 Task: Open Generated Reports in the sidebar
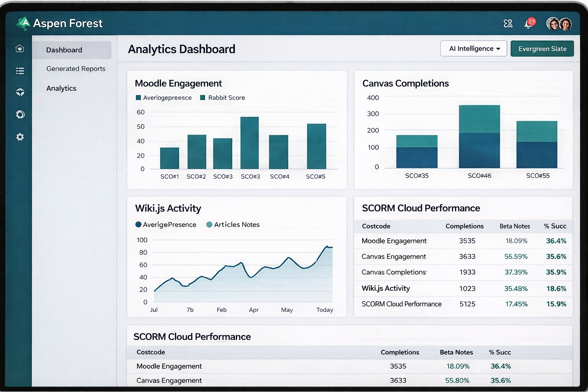pos(76,69)
